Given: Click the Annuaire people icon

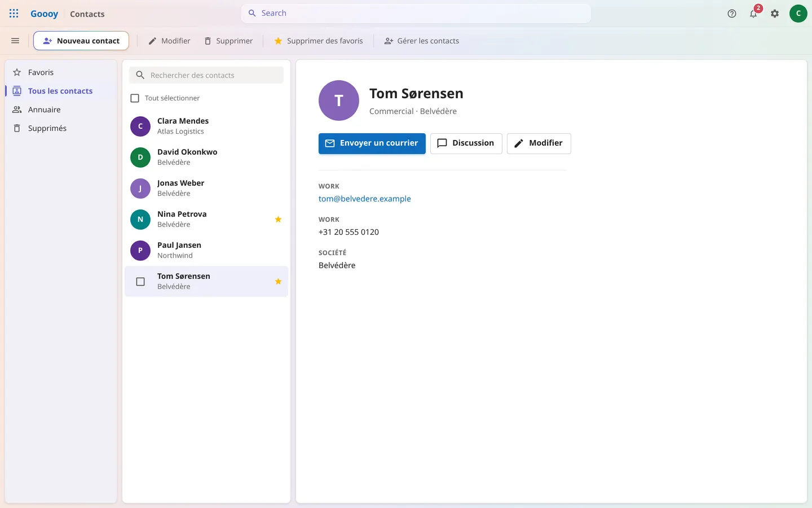Looking at the screenshot, I should click(x=17, y=110).
